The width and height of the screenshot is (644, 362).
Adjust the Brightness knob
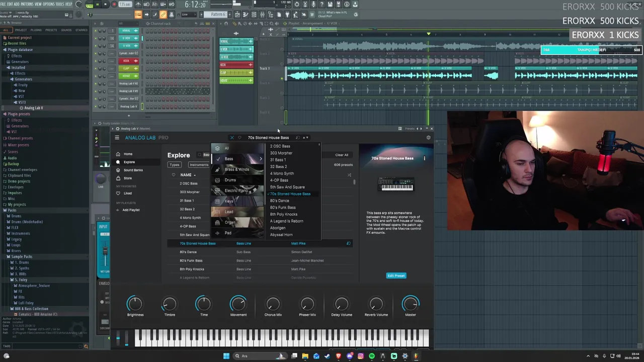(135, 304)
